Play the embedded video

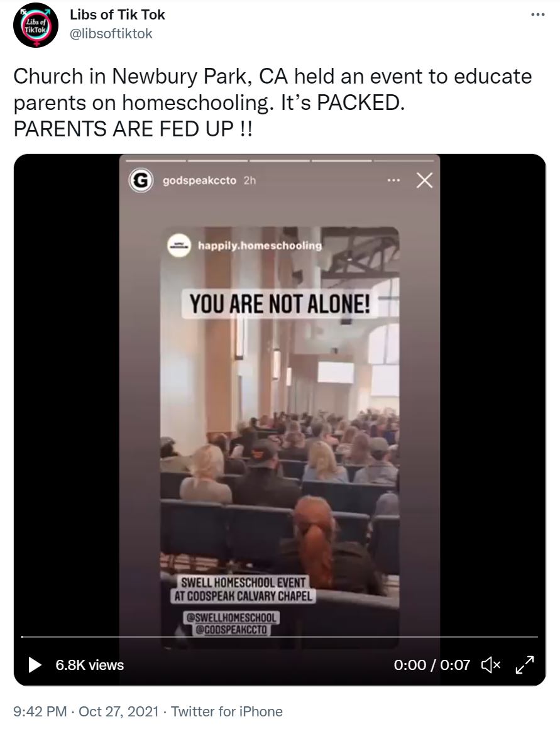pyautogui.click(x=35, y=665)
